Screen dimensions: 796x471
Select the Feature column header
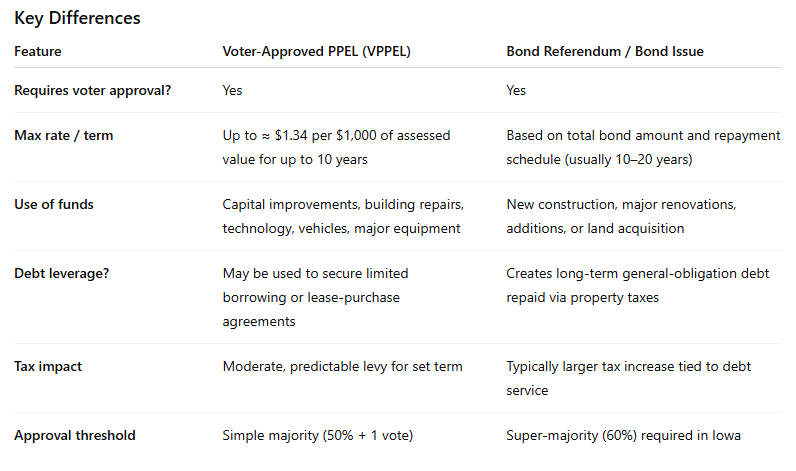pyautogui.click(x=39, y=51)
